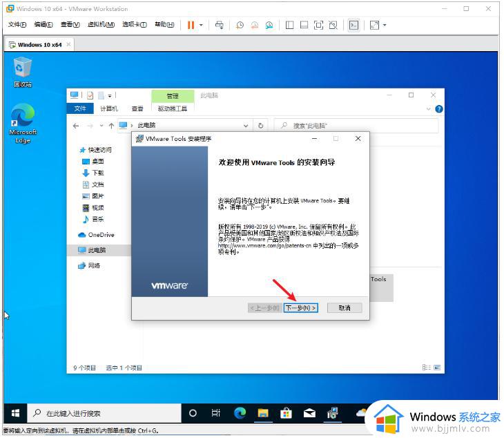Select 此电脑 in navigation pane

click(92, 250)
